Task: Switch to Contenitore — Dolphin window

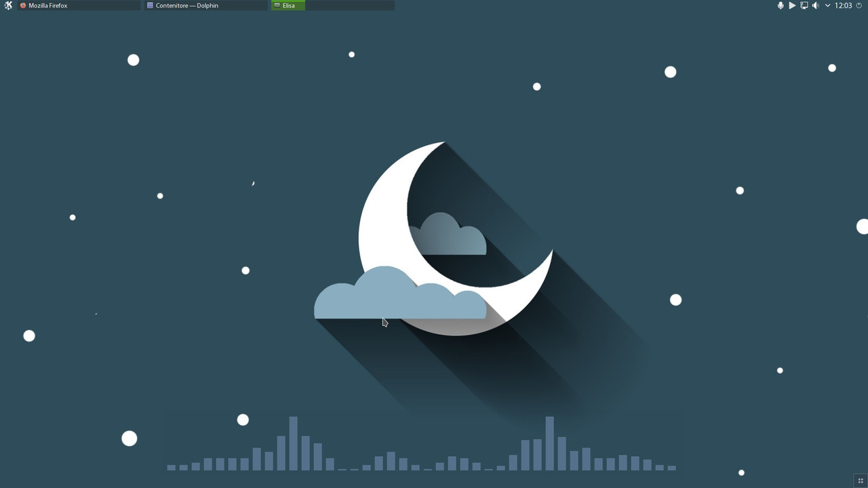Action: coord(205,5)
